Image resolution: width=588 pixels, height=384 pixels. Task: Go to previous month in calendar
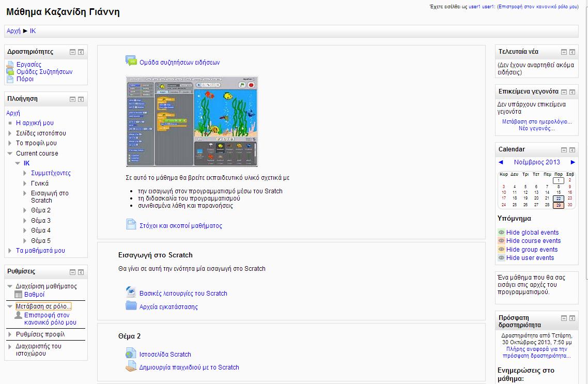click(501, 162)
